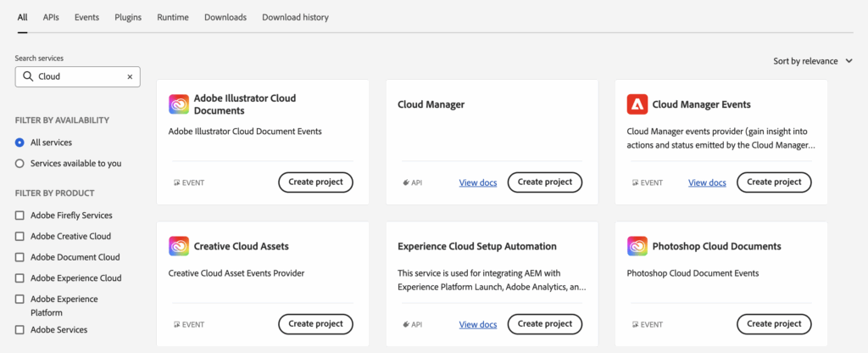Clear the search field with the X icon
Image resolution: width=868 pixels, height=353 pixels.
tap(130, 76)
